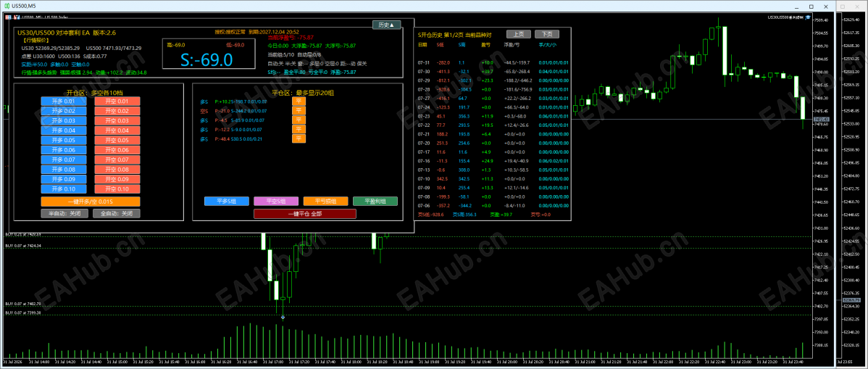The width and height of the screenshot is (868, 369).
Task: Open long with 开多 0.04
Action: tap(63, 130)
